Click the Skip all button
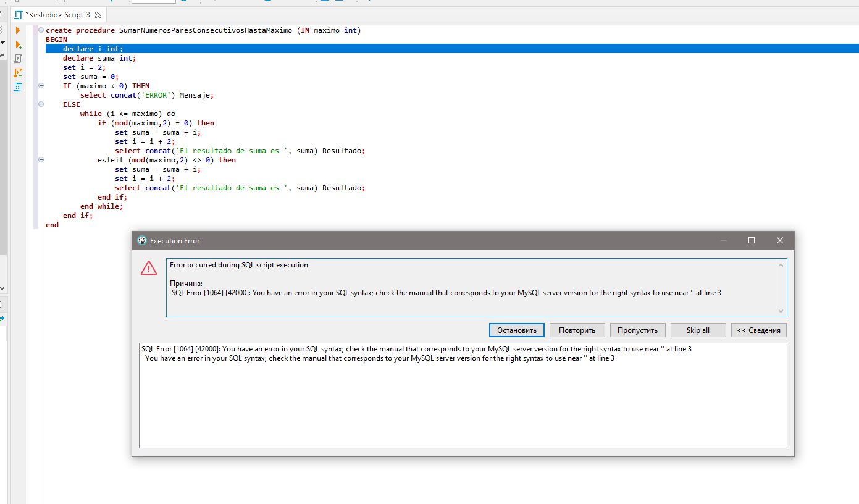 (x=698, y=330)
